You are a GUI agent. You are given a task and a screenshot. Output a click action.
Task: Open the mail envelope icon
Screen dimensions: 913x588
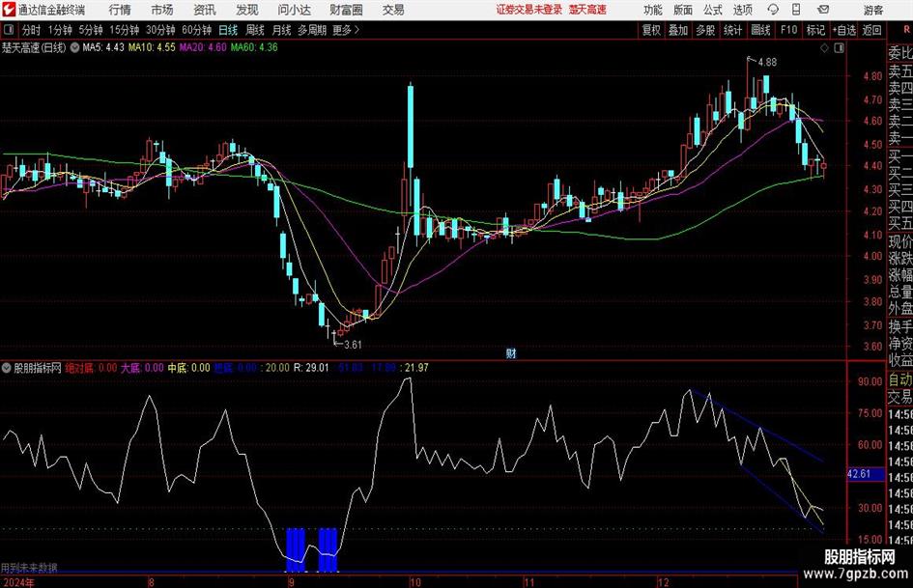823,10
